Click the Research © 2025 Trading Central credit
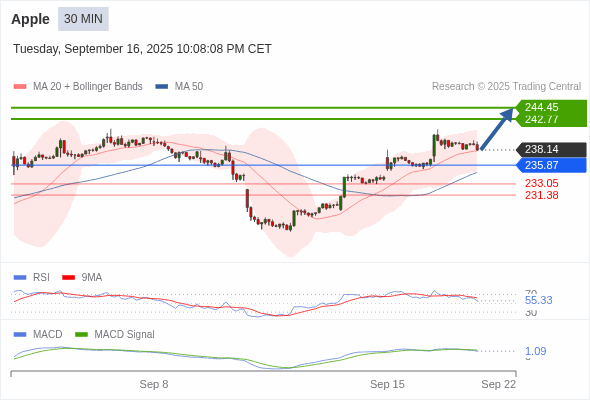590x400 pixels. (506, 87)
